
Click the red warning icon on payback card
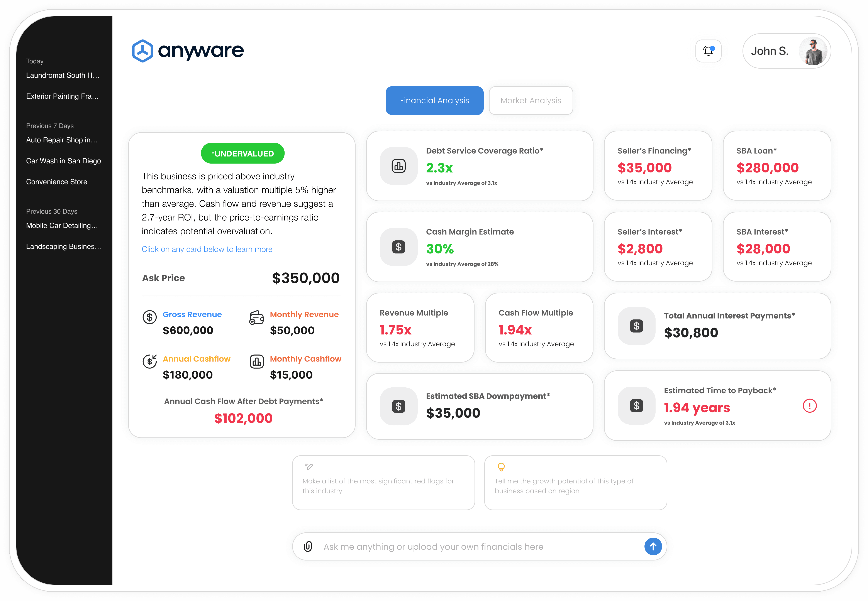(810, 405)
